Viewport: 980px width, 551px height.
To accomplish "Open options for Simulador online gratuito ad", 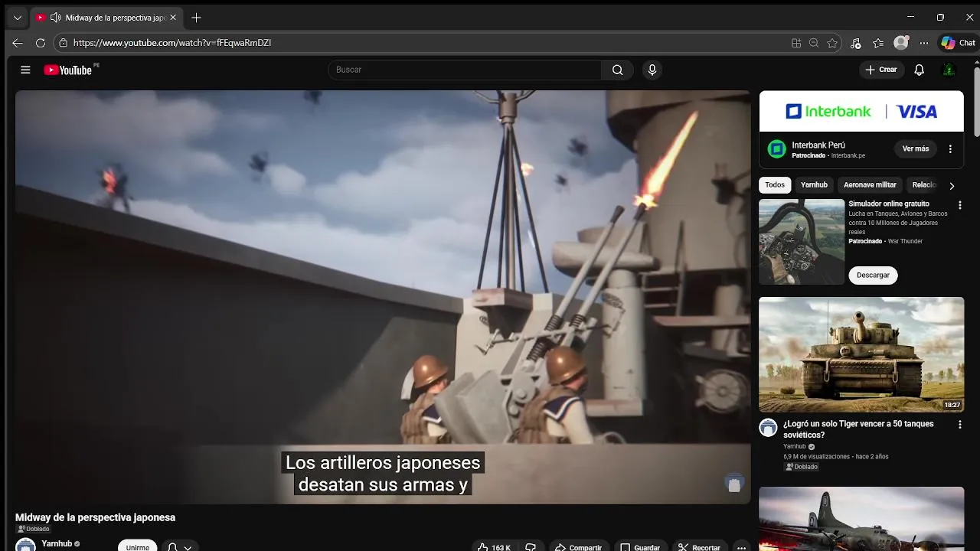I will click(x=959, y=205).
